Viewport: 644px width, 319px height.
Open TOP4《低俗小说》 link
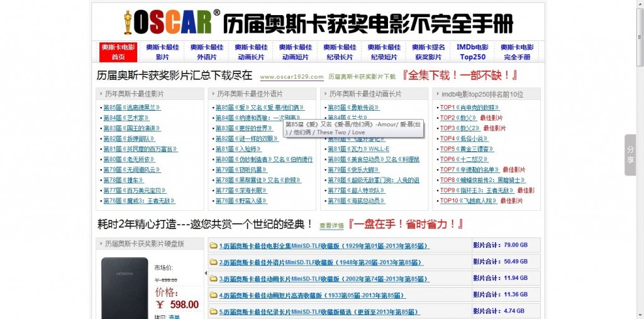click(x=464, y=138)
